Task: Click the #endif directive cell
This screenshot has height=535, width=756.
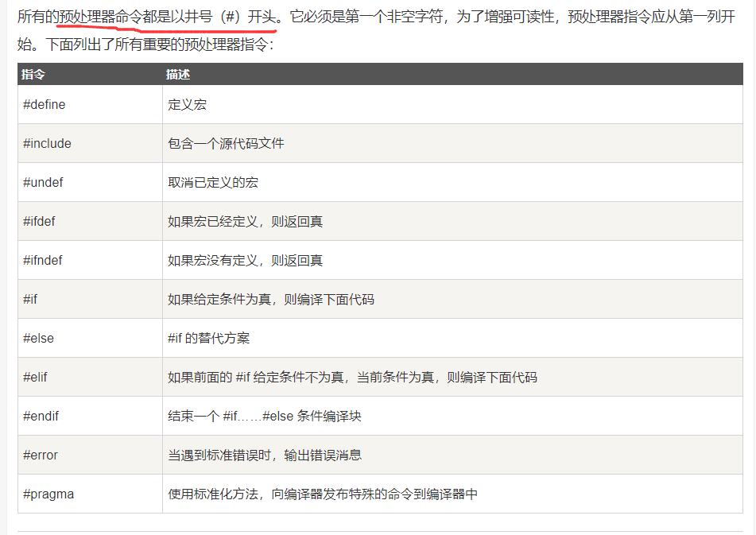Action: (x=41, y=417)
